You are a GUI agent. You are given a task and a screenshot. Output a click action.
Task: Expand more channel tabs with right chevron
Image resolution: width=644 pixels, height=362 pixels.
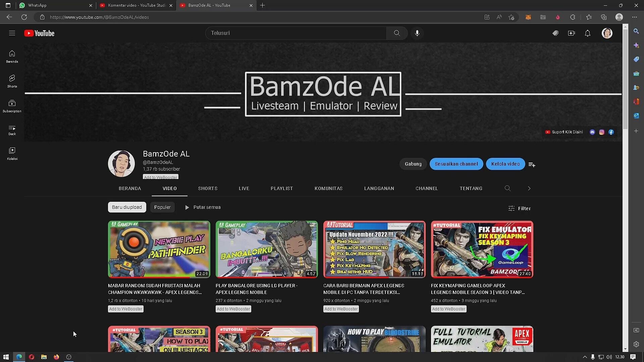click(529, 188)
